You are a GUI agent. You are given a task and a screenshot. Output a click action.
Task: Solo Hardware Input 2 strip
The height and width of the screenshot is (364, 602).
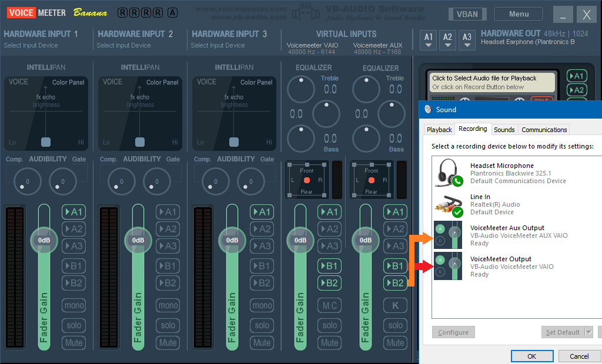point(168,325)
